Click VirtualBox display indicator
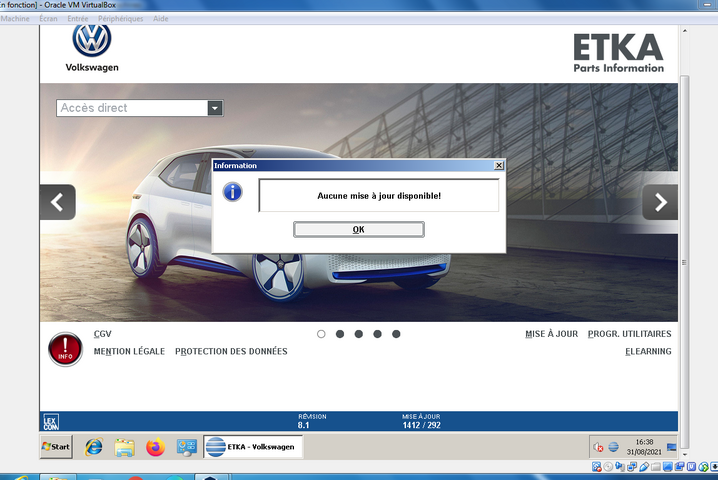 [x=668, y=466]
